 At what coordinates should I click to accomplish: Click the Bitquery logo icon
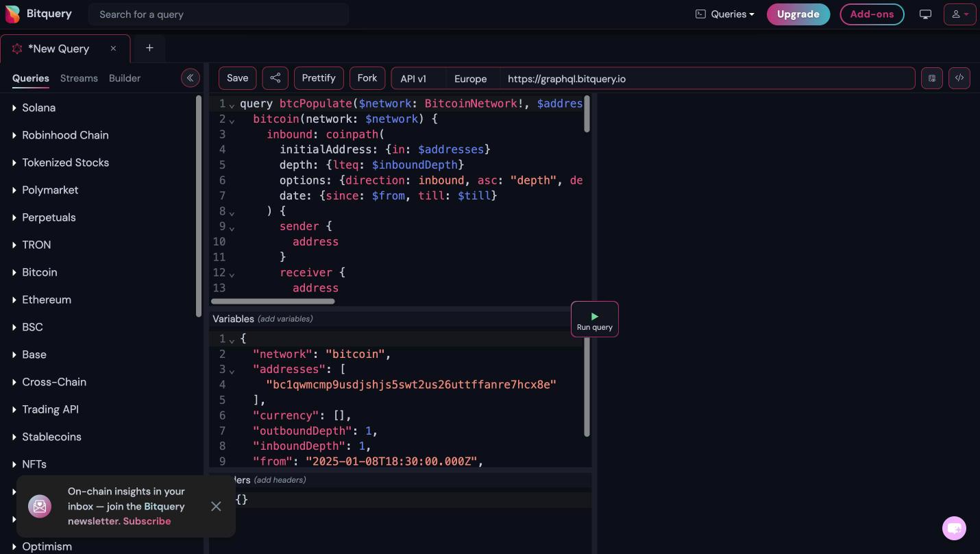click(x=12, y=14)
